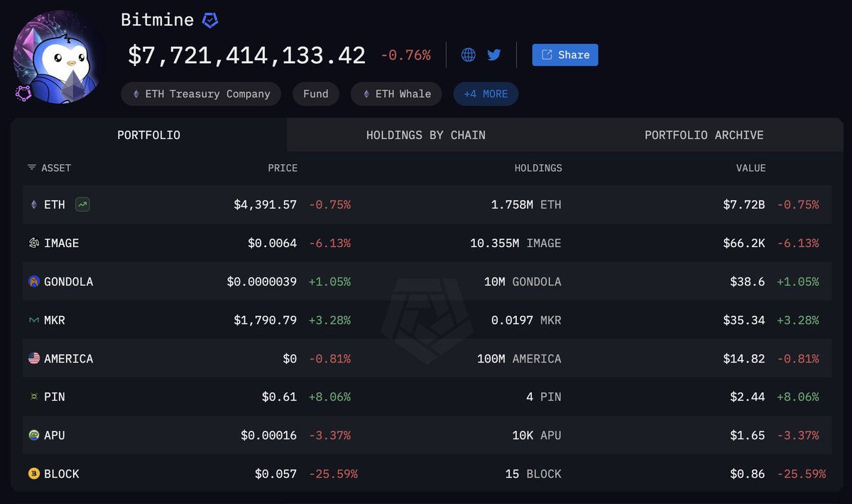Expand the +4 MORE tags

pos(486,94)
